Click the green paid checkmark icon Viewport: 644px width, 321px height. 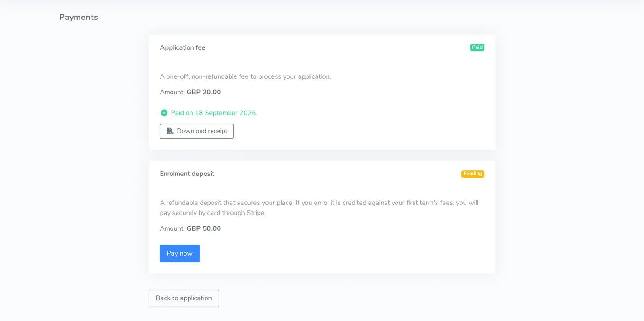[x=164, y=113]
